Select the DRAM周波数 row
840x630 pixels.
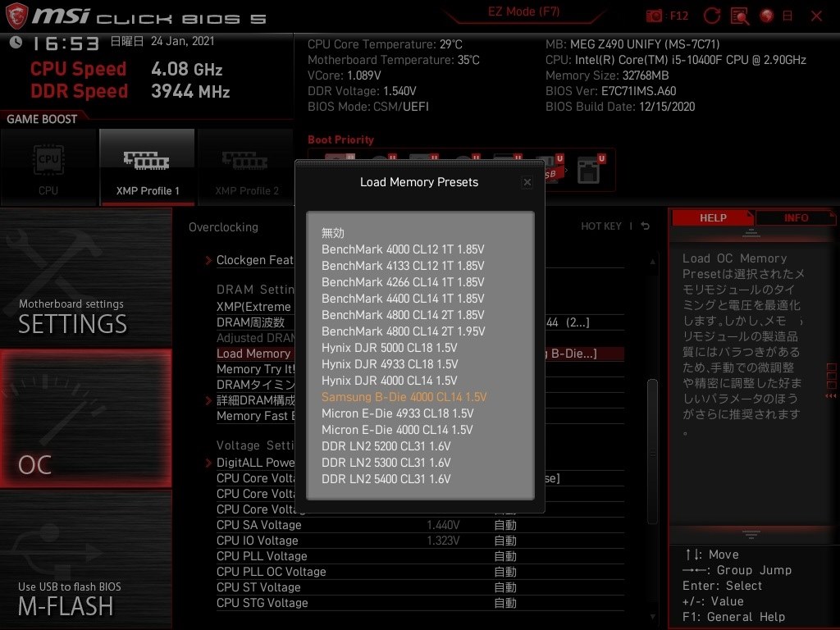click(420, 322)
